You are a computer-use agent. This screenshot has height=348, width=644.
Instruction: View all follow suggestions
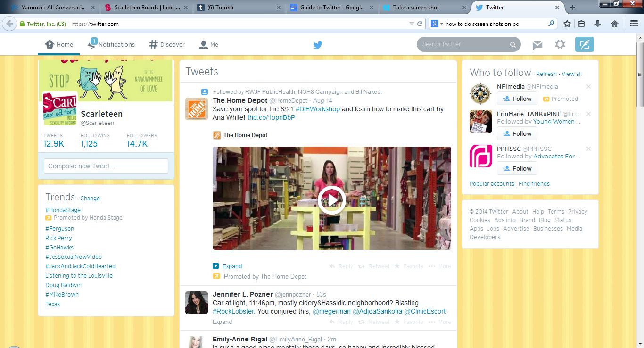(x=571, y=74)
